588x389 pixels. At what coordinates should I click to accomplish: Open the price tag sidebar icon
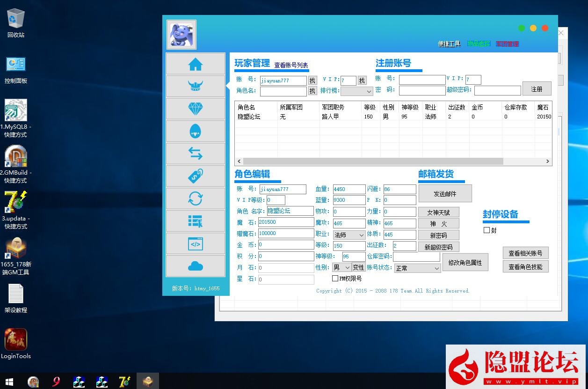[196, 176]
